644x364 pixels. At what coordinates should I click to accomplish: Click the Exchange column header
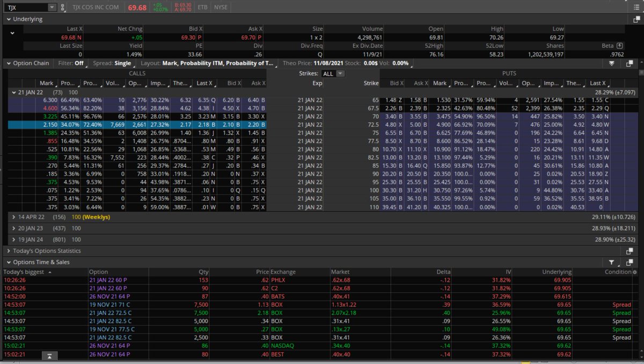point(283,272)
